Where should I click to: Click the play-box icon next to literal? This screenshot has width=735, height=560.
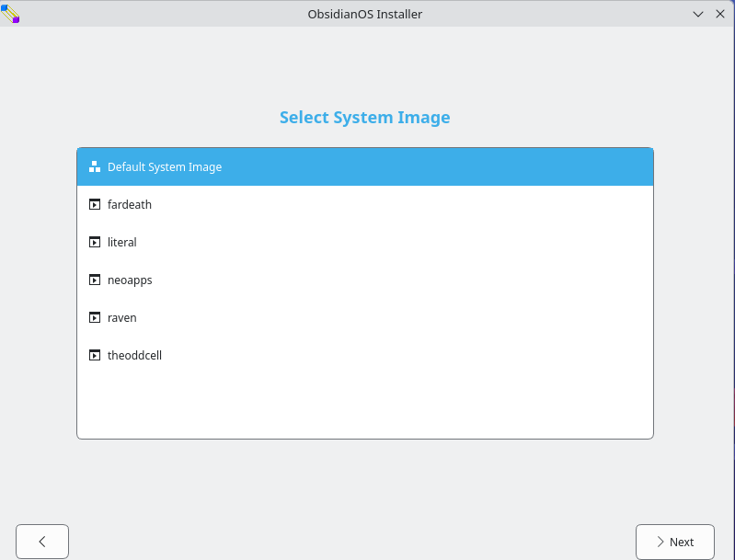[x=95, y=242]
